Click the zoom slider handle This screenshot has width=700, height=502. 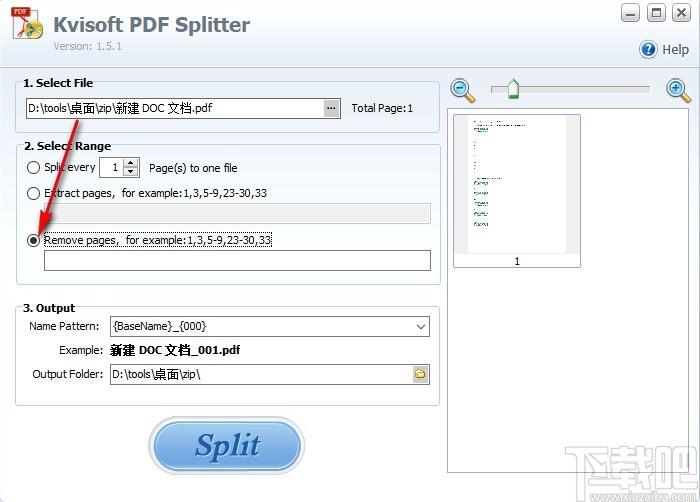click(x=513, y=90)
